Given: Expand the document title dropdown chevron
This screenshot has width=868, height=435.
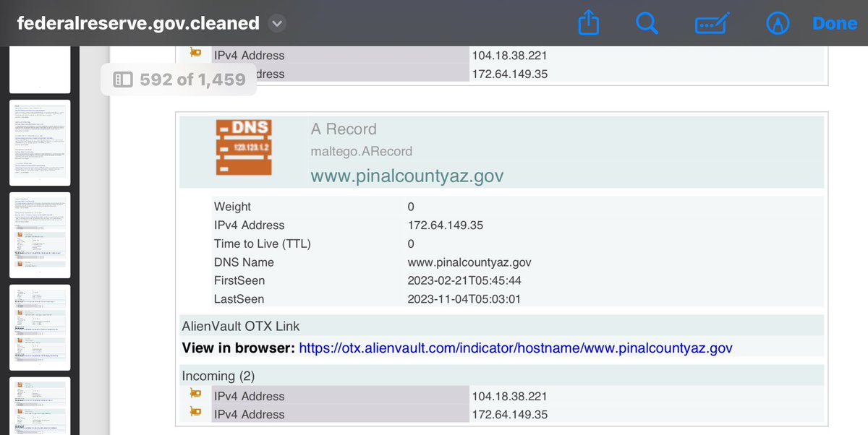Looking at the screenshot, I should [276, 24].
